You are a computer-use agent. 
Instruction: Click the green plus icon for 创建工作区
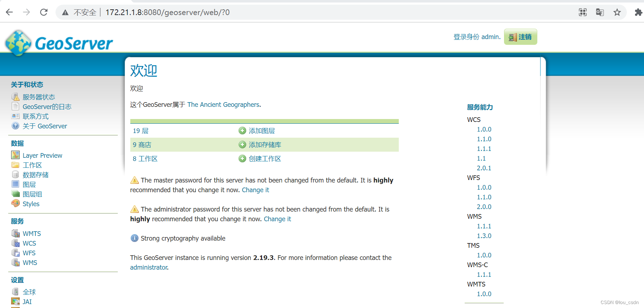pos(242,158)
